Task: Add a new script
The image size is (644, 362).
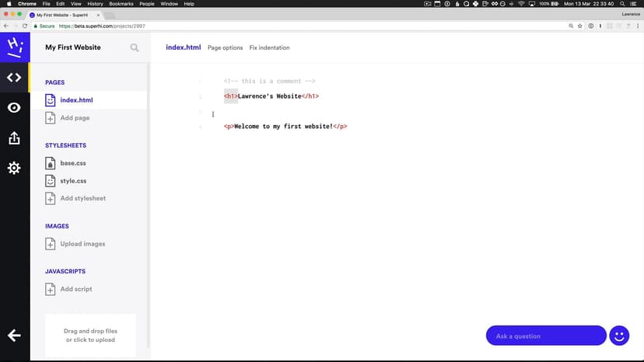Action: (76, 289)
